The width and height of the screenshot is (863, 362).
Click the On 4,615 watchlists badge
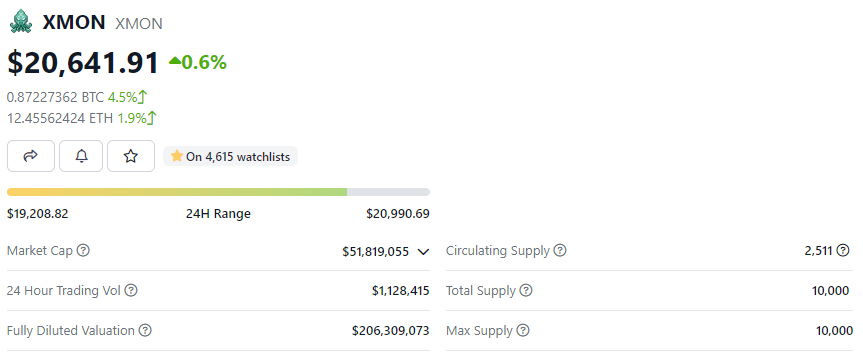pos(231,156)
